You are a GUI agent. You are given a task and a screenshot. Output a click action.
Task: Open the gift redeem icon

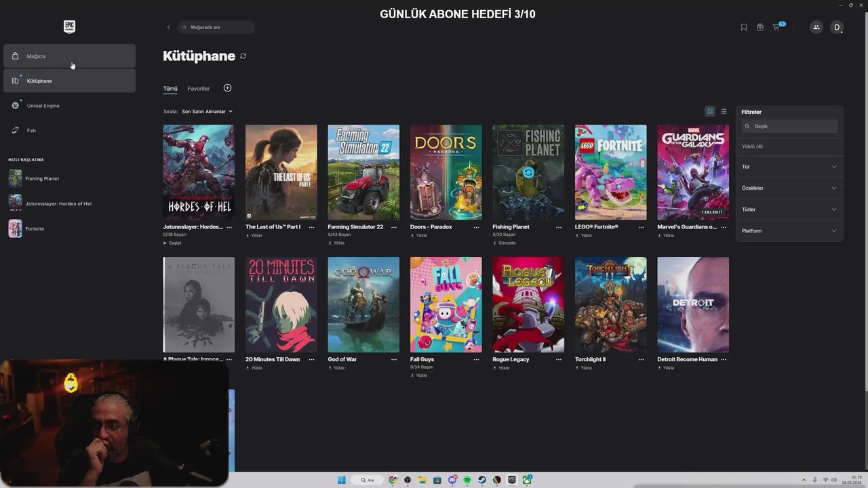pyautogui.click(x=760, y=27)
